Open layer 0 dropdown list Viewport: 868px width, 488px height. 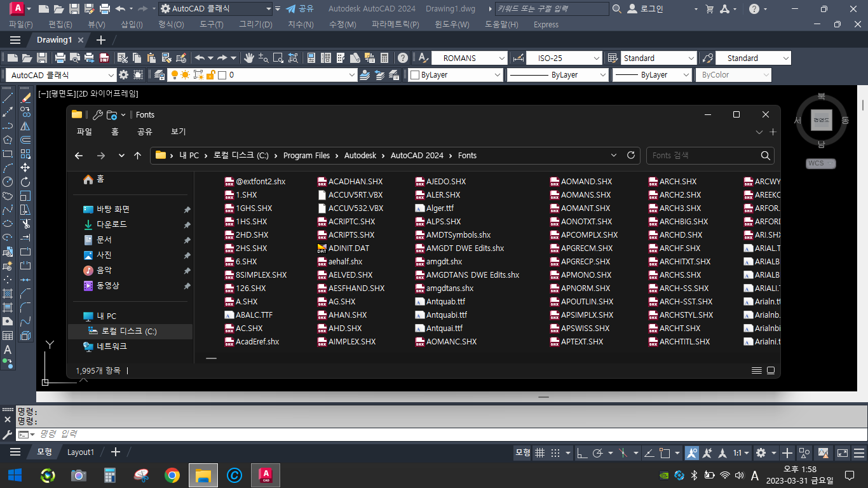click(353, 75)
